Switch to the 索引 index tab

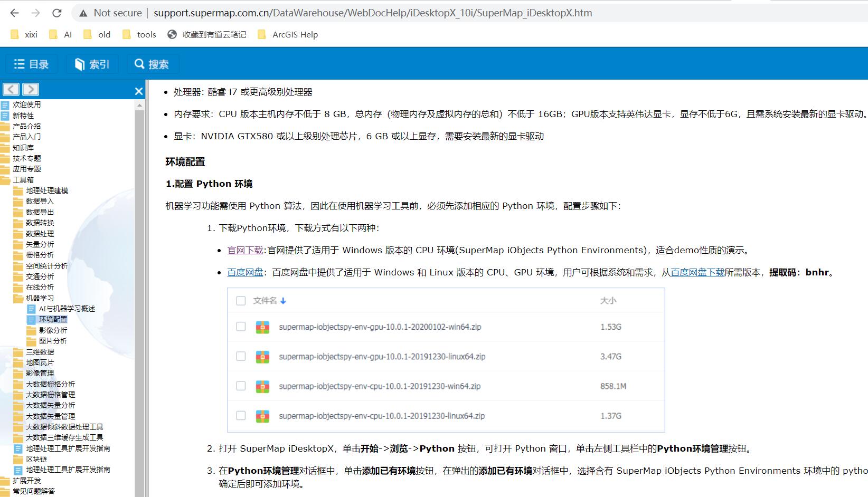tap(92, 64)
